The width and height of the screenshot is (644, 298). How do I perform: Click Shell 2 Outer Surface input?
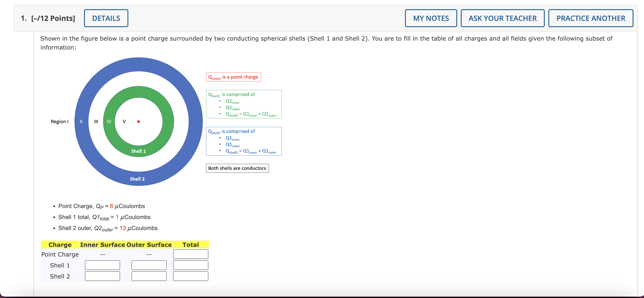tap(149, 276)
